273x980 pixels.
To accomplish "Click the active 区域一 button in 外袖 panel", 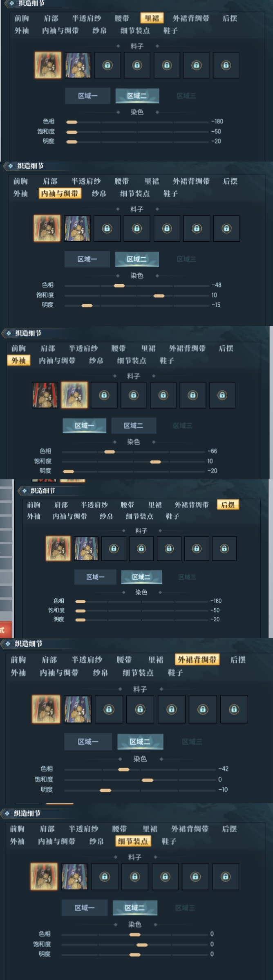I will point(84,425).
